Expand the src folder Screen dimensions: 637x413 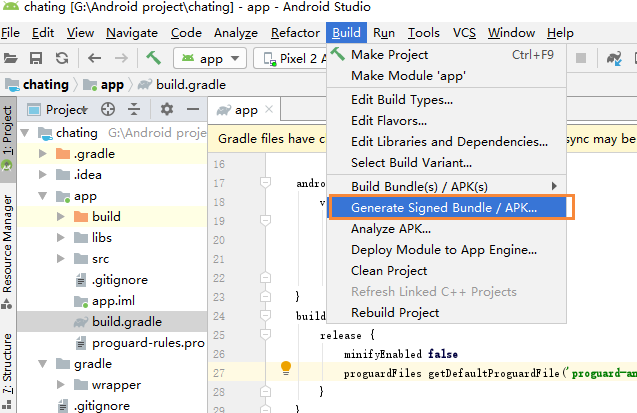click(61, 259)
